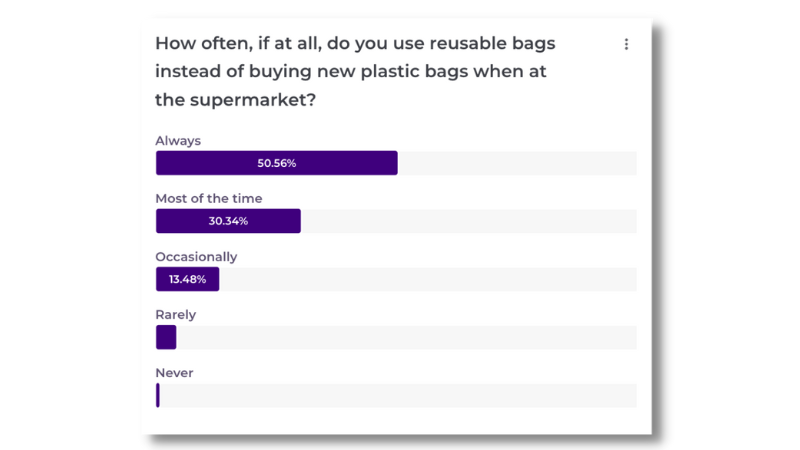Click the 30.34% percentage value
Screen dimensions: 800x450
(228, 221)
